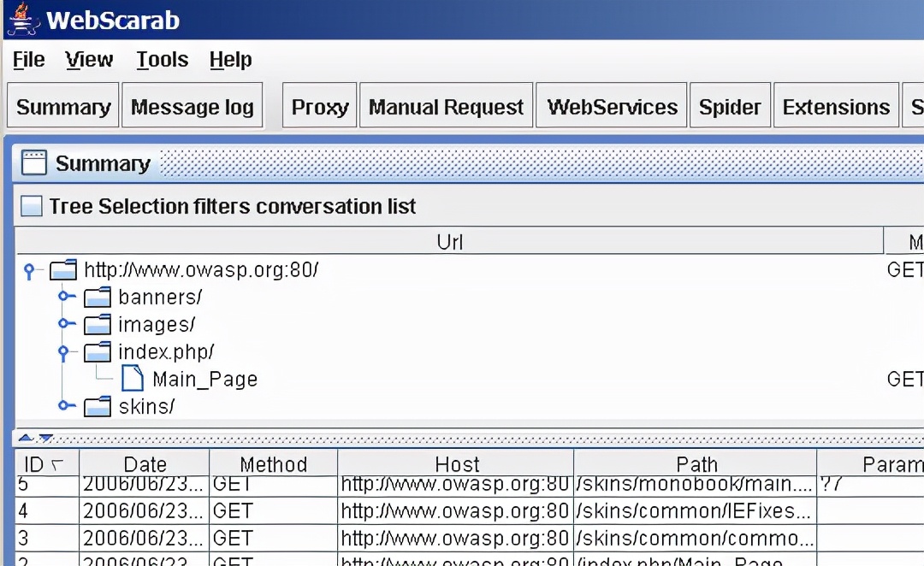Click the Summary panel window icon
This screenshot has height=566, width=924.
[33, 163]
